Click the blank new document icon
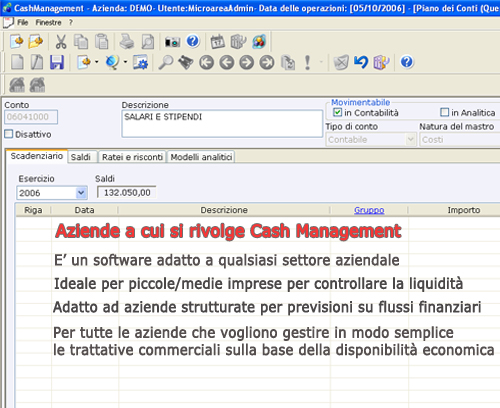This screenshot has height=408, width=500. (x=17, y=62)
